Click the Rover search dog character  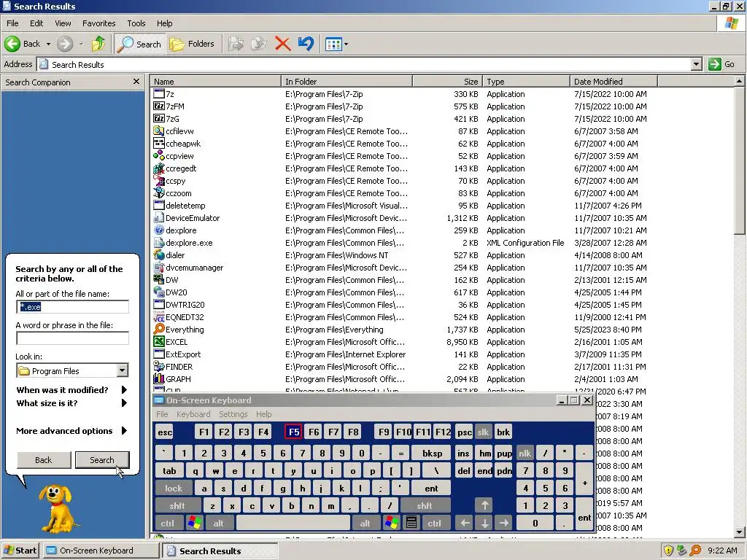tap(58, 508)
